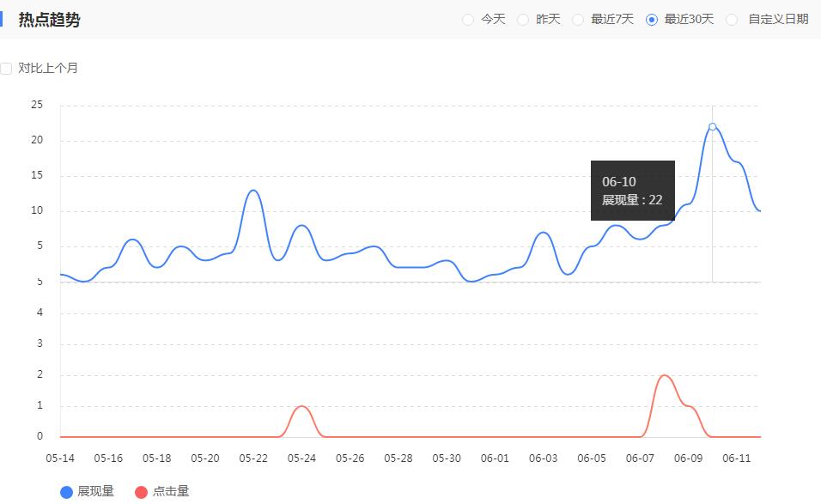Select the 自定义日期 radio option
Image resolution: width=821 pixels, height=504 pixels.
732,20
